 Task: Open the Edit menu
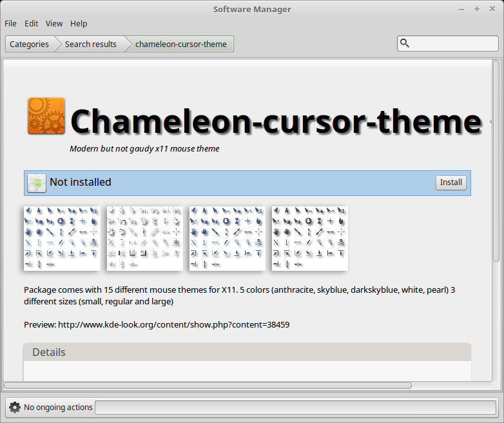(x=32, y=23)
